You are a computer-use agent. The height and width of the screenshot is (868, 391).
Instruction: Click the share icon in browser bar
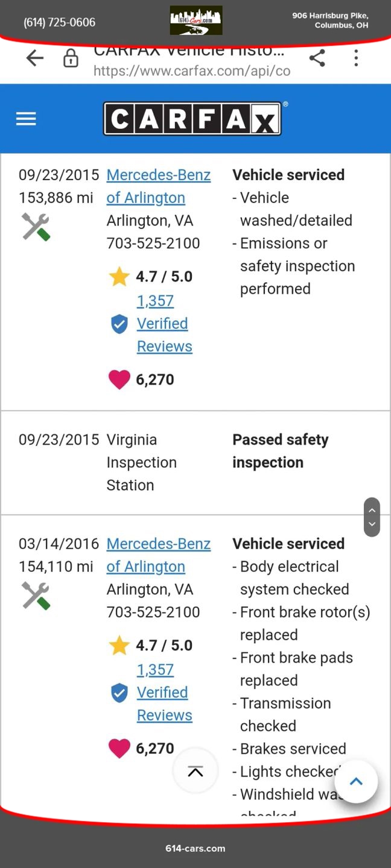point(317,58)
